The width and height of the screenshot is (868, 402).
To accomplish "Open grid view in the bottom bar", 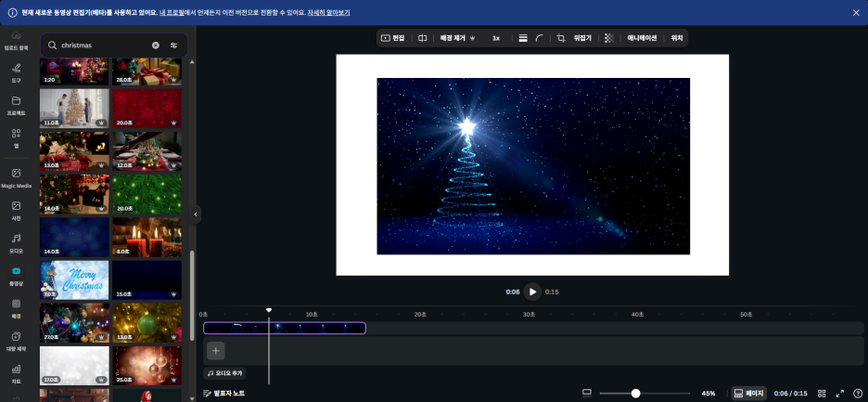I will 822,393.
